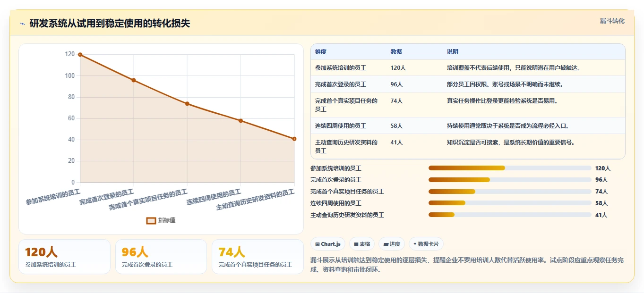This screenshot has height=293, width=644.
Task: Click the 完成首个真实项目任务的员工 progress bar
Action: click(510, 192)
